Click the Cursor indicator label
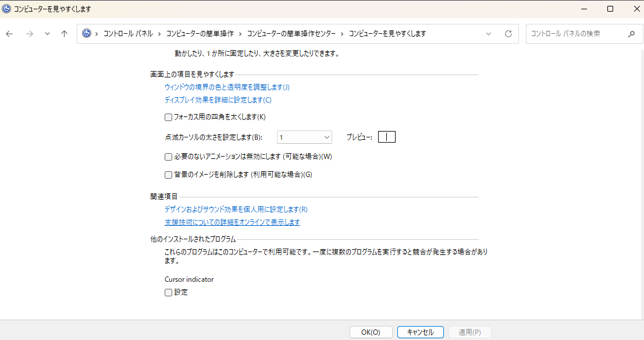The image size is (644, 340). 189,279
